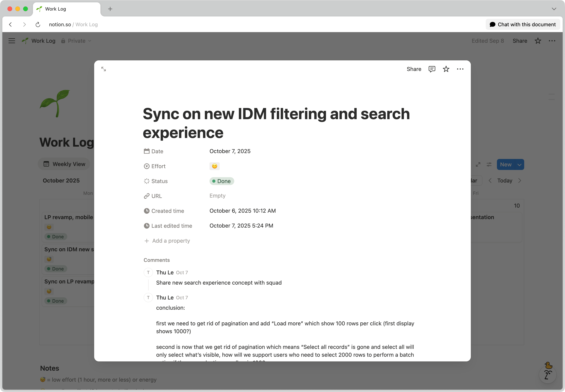
Task: Click the empty URL field
Action: pyautogui.click(x=217, y=196)
